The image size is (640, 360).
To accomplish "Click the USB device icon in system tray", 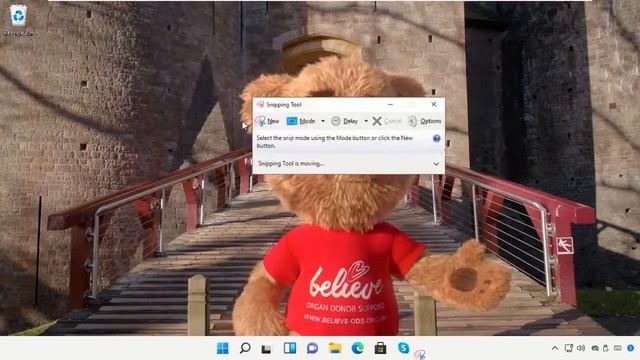I will pos(606,348).
